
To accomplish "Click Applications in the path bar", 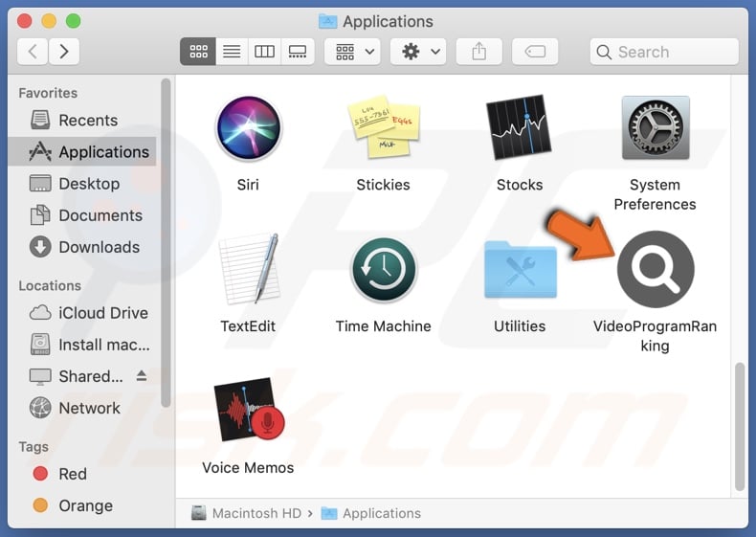I will (371, 513).
